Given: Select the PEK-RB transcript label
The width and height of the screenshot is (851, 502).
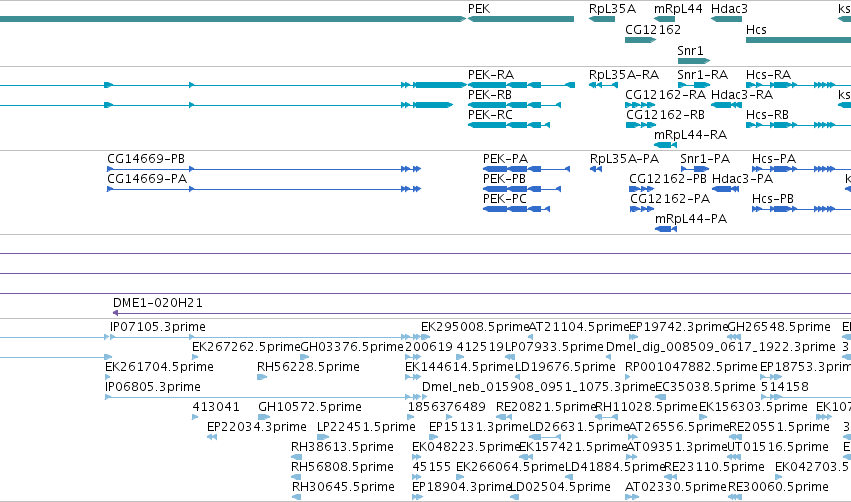Looking at the screenshot, I should point(490,94).
